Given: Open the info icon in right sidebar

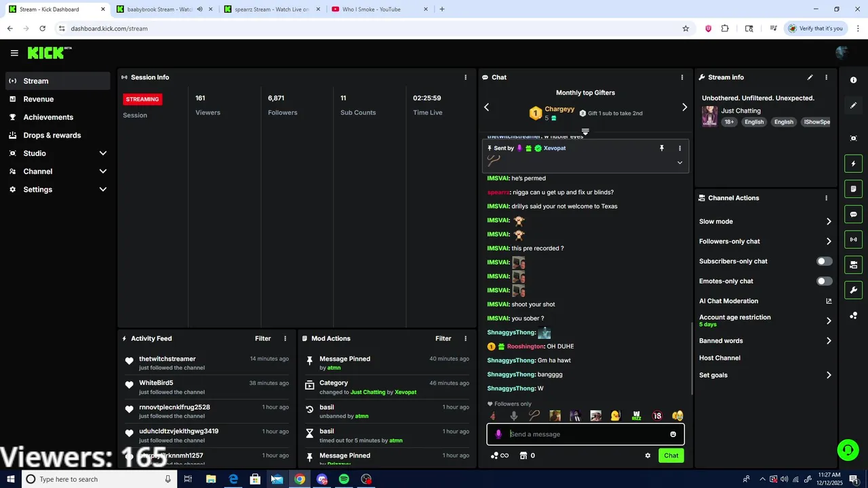Looking at the screenshot, I should [x=853, y=80].
